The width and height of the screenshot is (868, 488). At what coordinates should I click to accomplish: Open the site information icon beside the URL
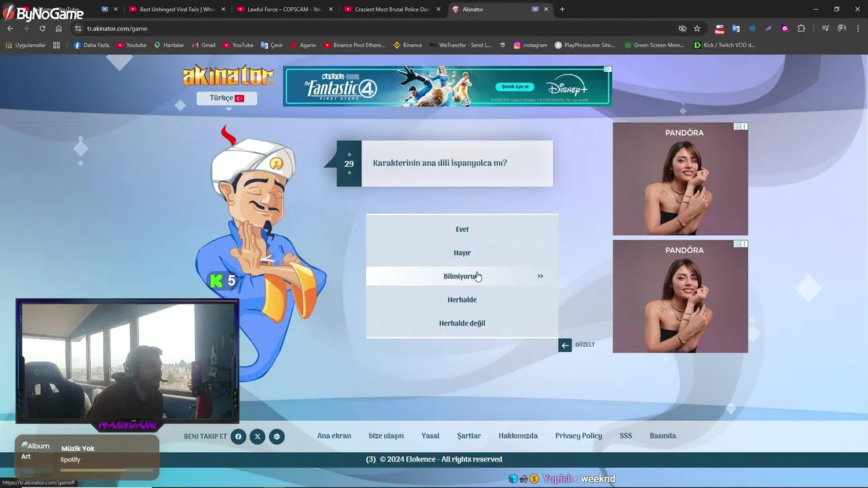[x=78, y=28]
